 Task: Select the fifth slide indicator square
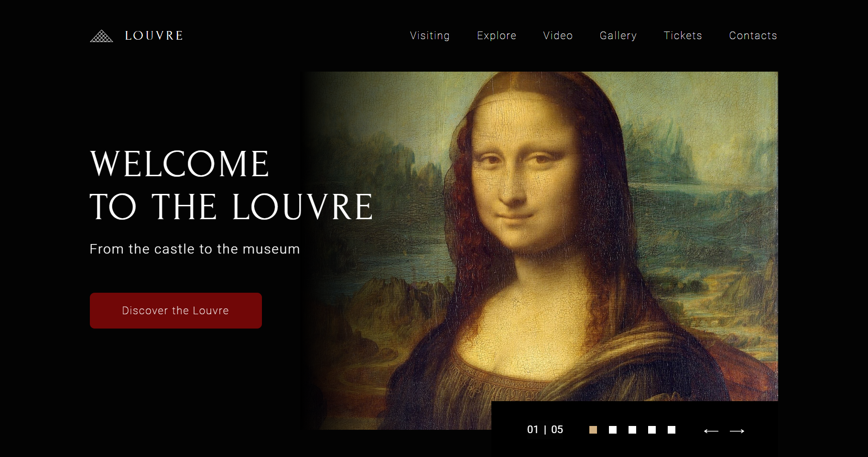[x=672, y=430]
